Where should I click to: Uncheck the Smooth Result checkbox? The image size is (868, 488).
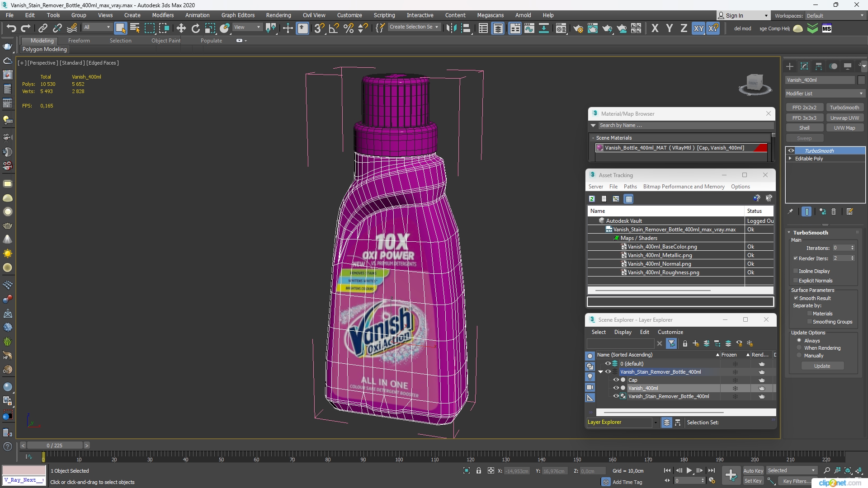pyautogui.click(x=796, y=298)
